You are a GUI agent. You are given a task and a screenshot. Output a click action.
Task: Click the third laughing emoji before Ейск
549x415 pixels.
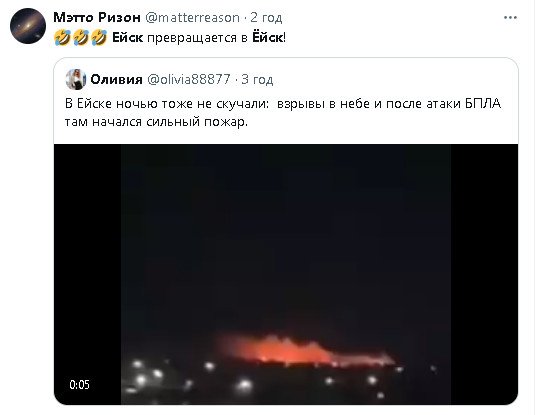[x=99, y=37]
